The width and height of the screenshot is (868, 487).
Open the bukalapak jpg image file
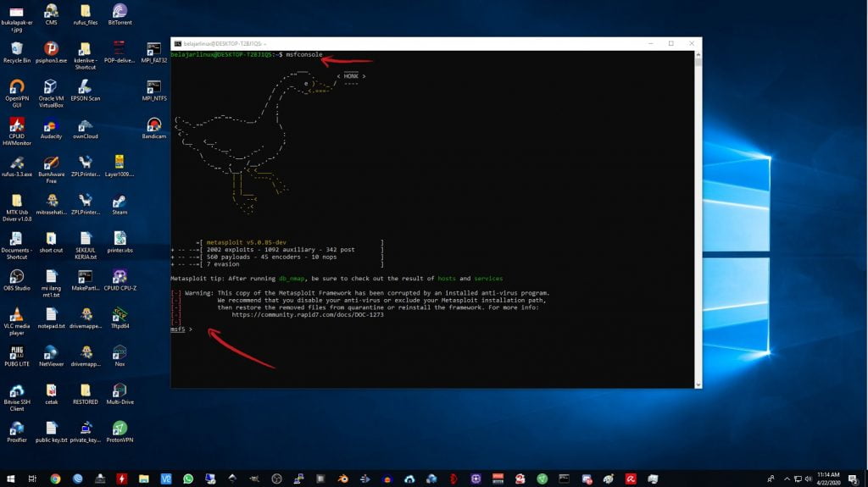[17, 18]
